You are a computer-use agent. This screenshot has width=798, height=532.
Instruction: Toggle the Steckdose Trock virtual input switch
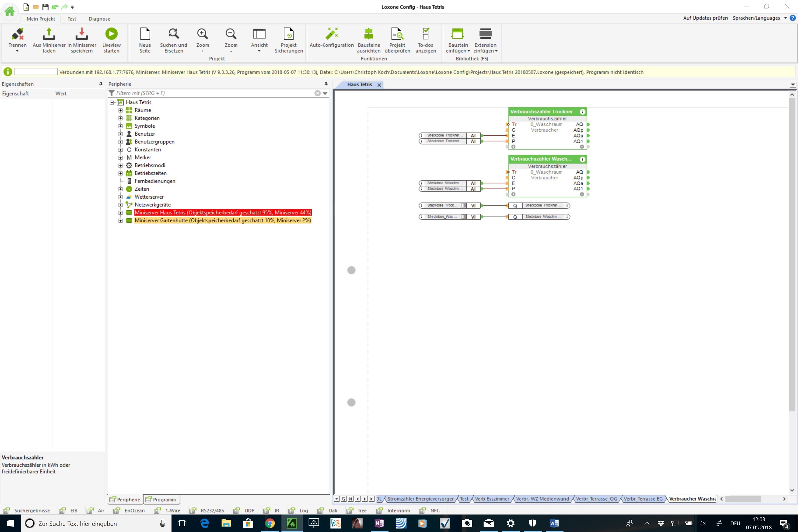(x=463, y=206)
